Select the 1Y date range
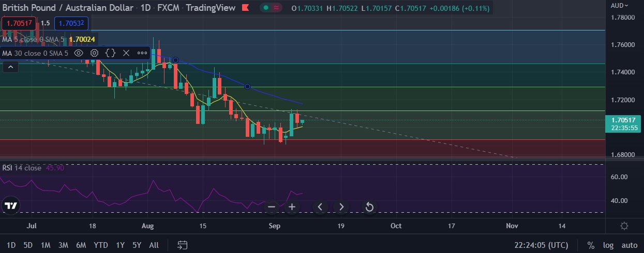This screenshot has width=644, height=253. click(x=120, y=245)
